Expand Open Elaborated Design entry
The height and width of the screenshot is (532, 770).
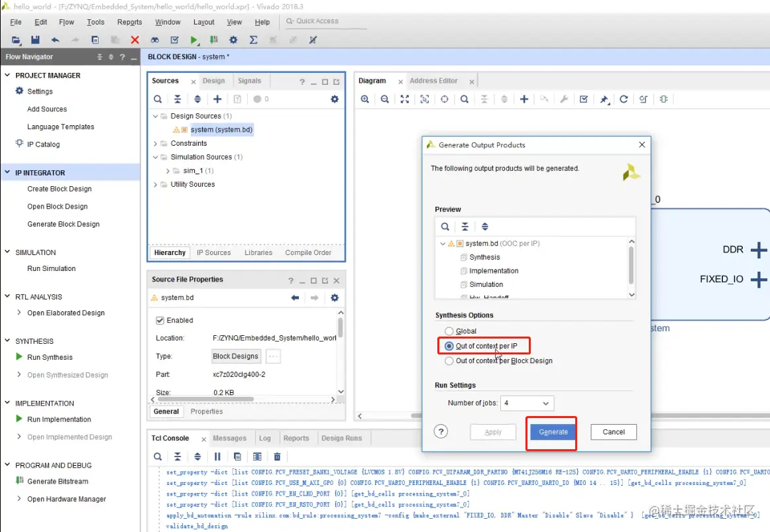click(19, 313)
